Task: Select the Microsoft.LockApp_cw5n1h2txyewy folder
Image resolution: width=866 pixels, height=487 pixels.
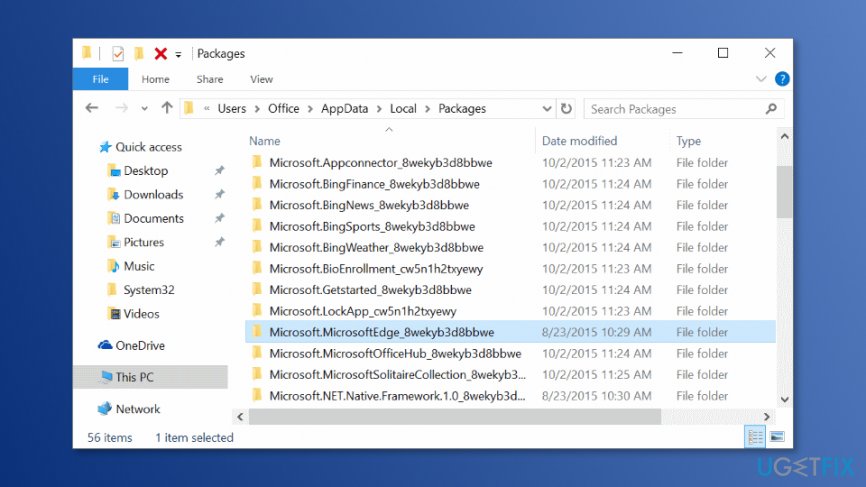Action: 510,311
